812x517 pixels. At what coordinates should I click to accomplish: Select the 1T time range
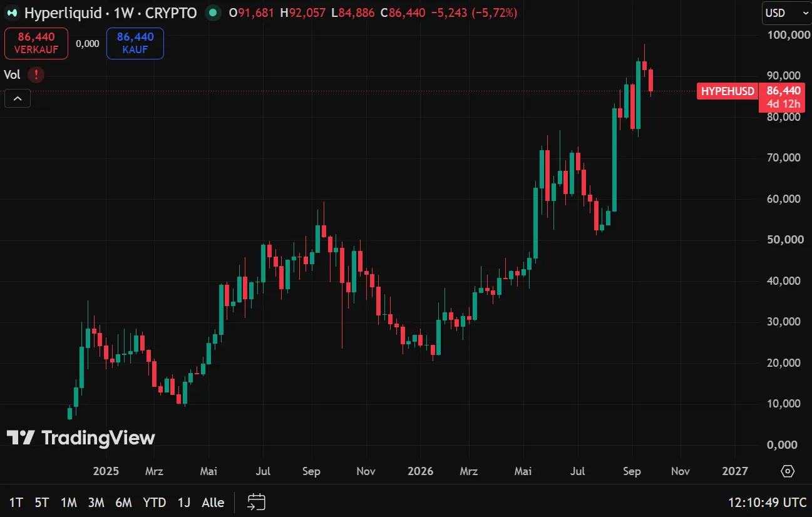coord(16,502)
